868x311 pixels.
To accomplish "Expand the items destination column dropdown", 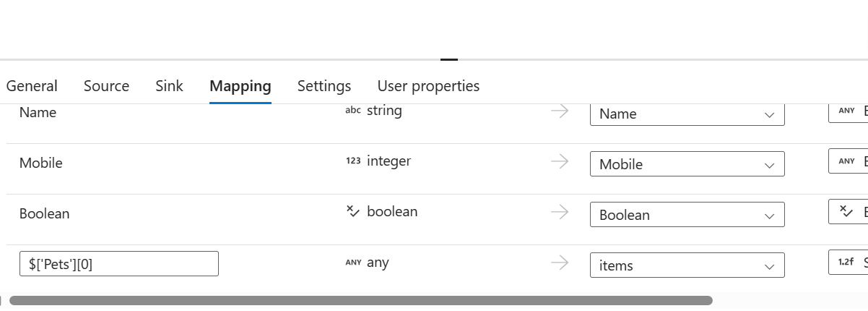I will click(x=687, y=265).
